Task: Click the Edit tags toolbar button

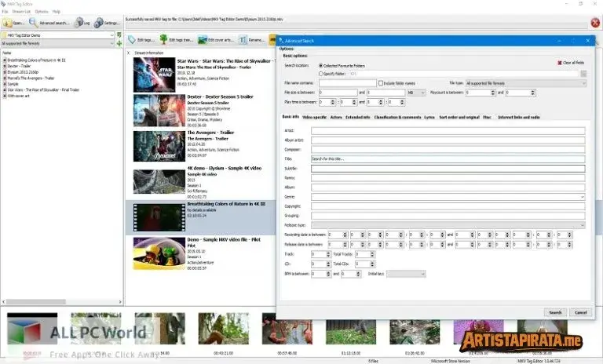Action: pos(141,39)
